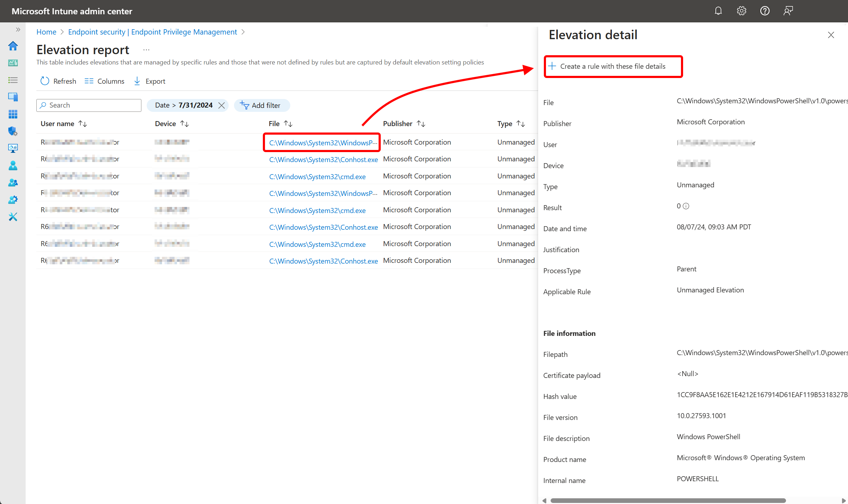Screen dimensions: 848x504
Task: Select the hash value text 1CC9F8AA5E...
Action: 762,395
